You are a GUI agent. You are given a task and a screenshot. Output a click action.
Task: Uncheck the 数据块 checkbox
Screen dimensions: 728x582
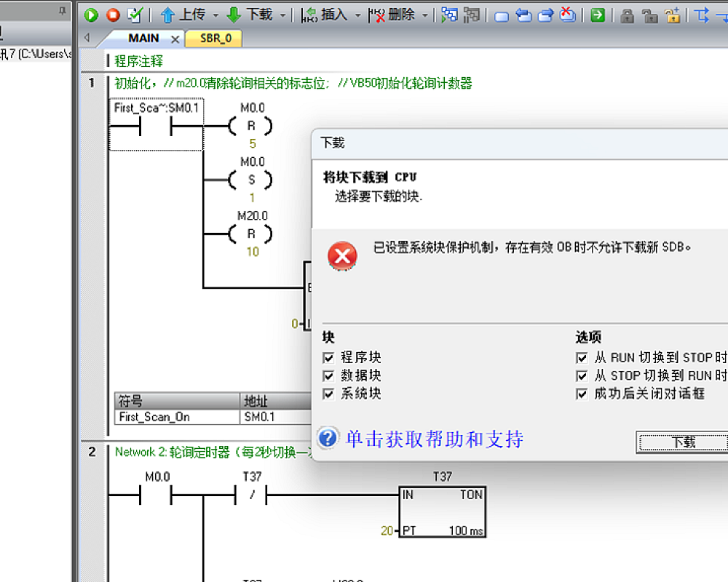328,376
